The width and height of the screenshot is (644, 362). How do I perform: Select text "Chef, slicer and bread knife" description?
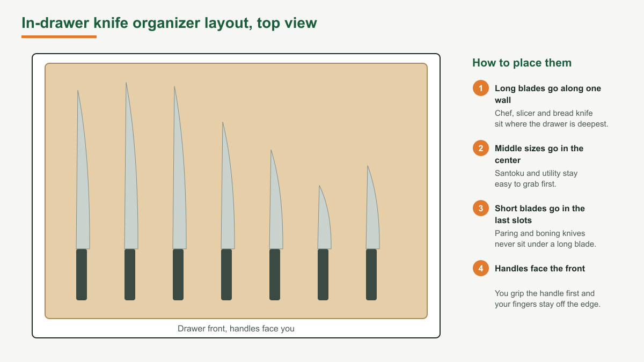pyautogui.click(x=551, y=119)
